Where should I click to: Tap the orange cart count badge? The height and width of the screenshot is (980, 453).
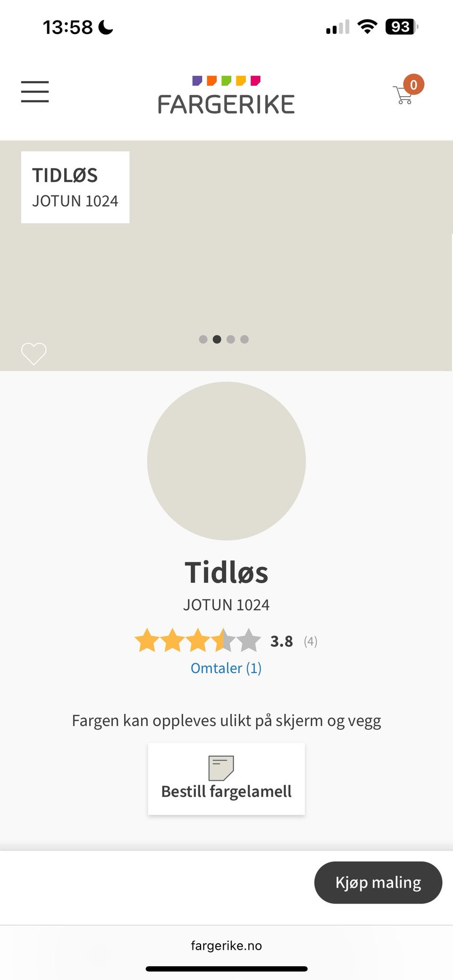(413, 85)
